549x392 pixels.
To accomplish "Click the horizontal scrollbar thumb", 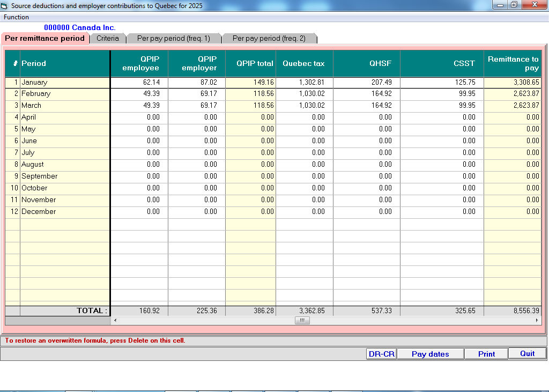I will pyautogui.click(x=302, y=320).
